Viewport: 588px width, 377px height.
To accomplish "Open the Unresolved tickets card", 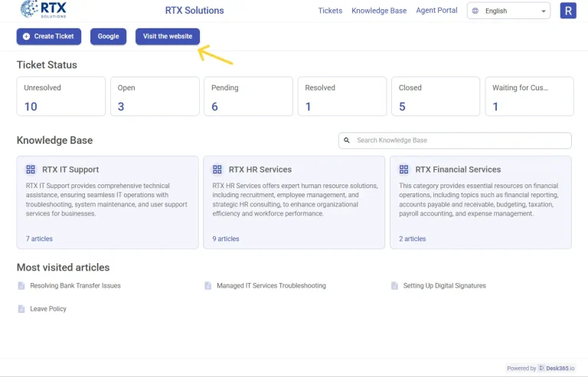I will pyautogui.click(x=61, y=96).
